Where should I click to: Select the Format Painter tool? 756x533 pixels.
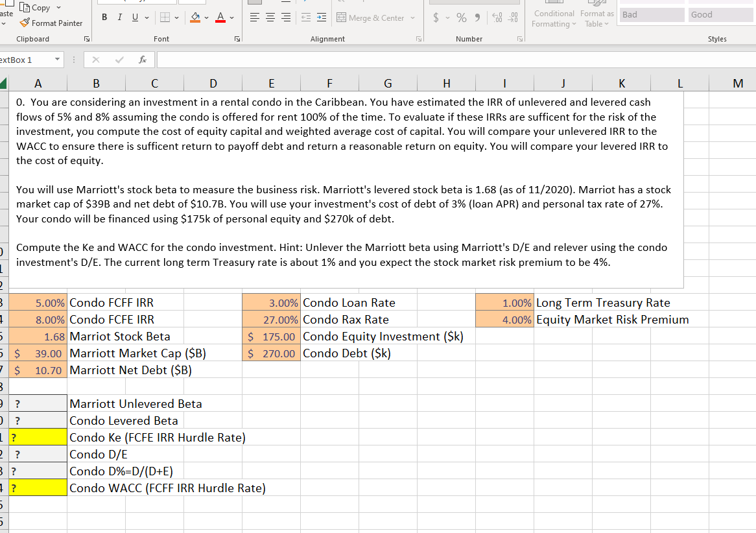coord(52,23)
